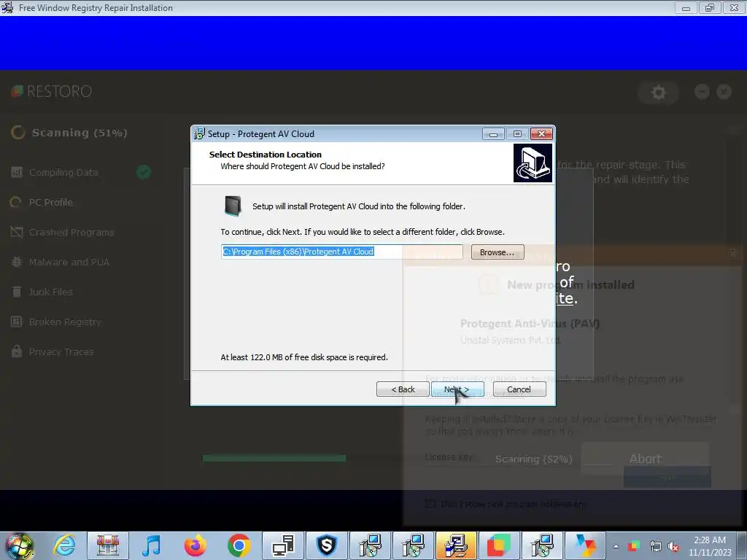Select Compiling Data step in Restoro sidebar

pos(64,172)
